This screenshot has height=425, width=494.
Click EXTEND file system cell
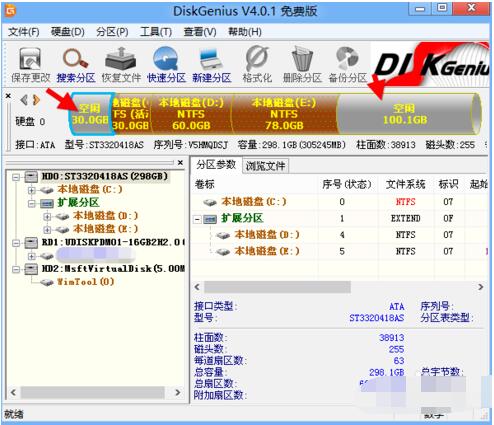point(405,219)
